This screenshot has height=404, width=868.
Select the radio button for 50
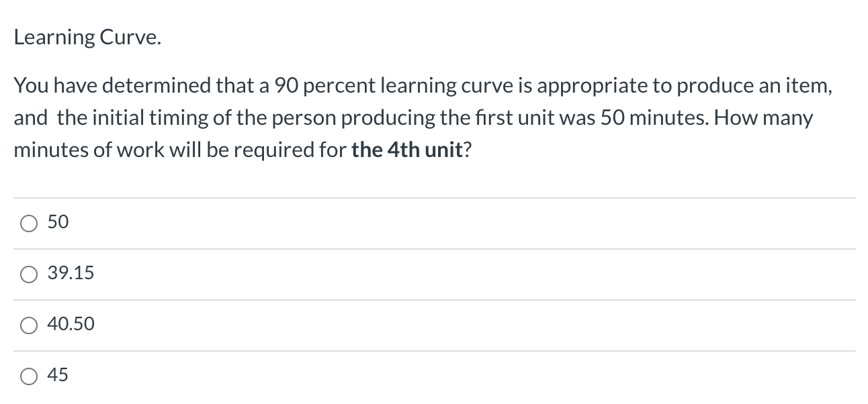coord(28,223)
